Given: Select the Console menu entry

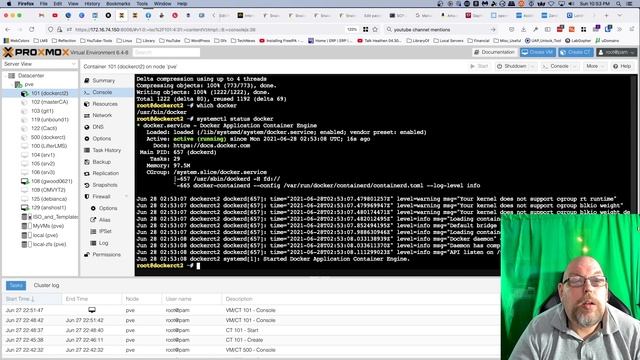Looking at the screenshot, I should click(x=102, y=92).
